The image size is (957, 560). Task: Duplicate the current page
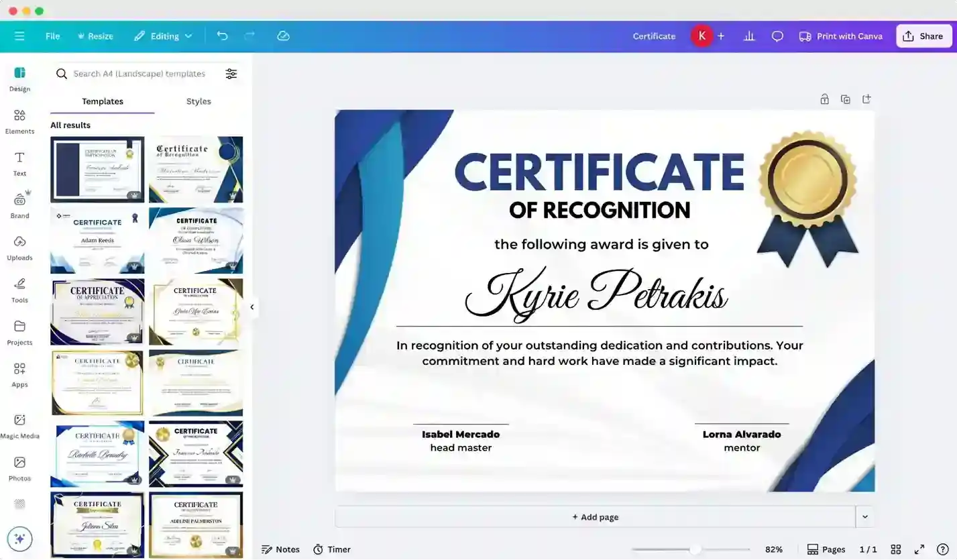(x=845, y=99)
